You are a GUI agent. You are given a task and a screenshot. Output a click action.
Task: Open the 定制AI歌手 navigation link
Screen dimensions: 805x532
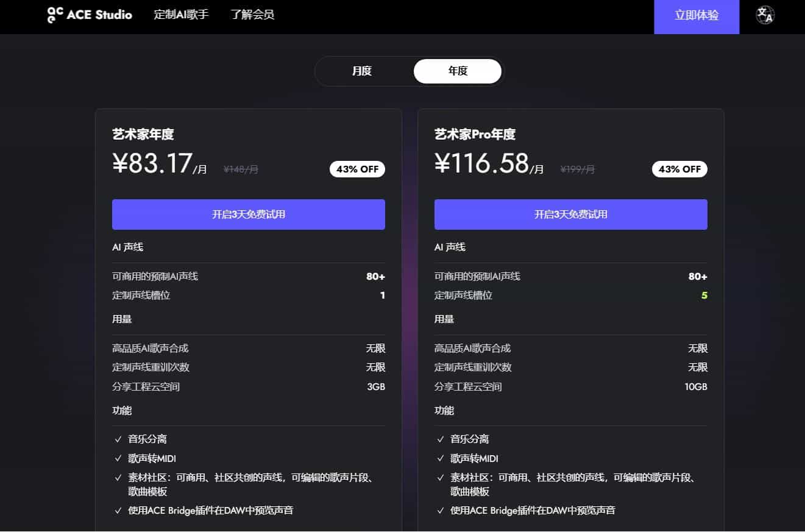[182, 15]
